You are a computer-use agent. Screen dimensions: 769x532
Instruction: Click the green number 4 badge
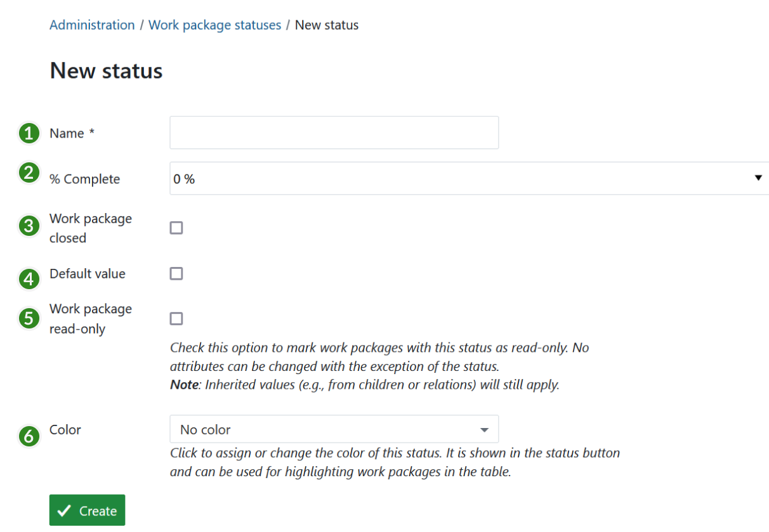coord(28,278)
